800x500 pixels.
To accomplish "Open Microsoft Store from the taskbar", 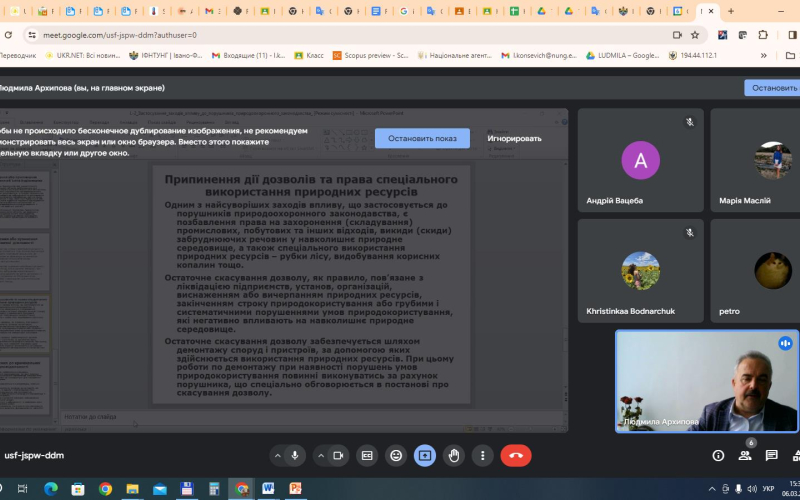I will pos(78,489).
